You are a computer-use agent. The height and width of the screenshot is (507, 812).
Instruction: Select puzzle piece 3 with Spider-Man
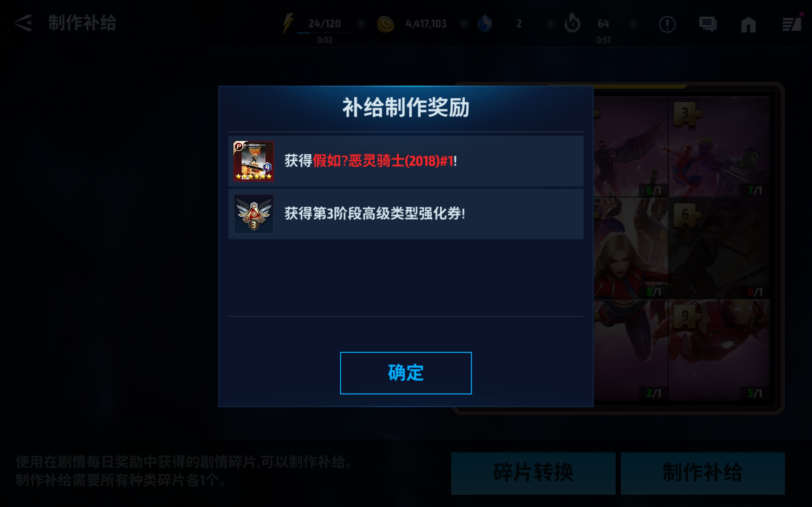pos(719,147)
